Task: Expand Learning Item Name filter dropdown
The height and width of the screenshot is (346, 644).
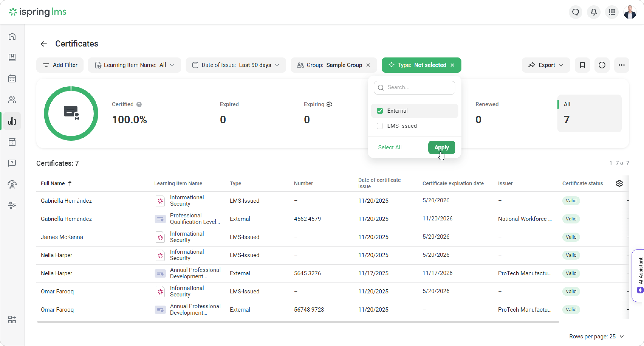Action: 135,65
